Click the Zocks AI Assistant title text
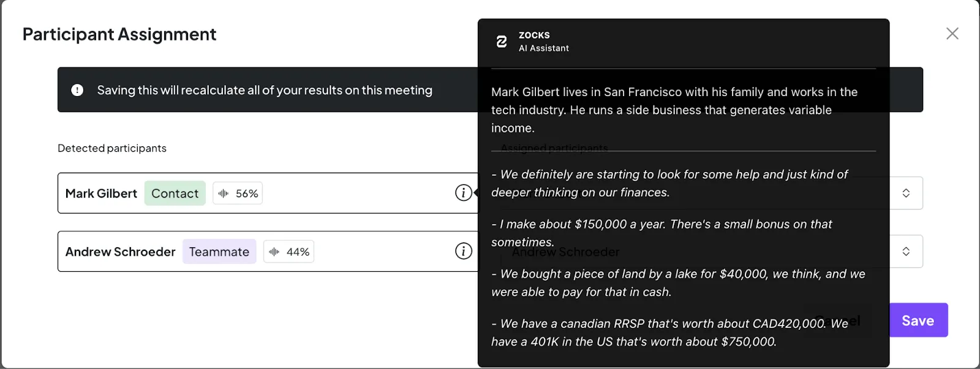Screen dimensions: 980x369 [x=544, y=42]
